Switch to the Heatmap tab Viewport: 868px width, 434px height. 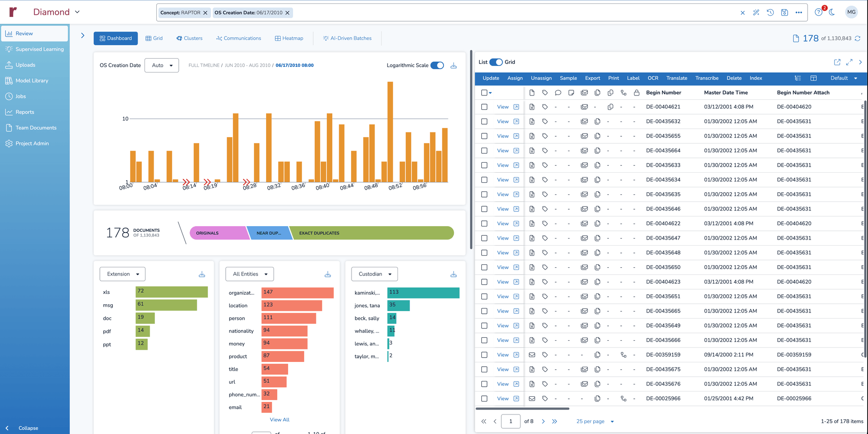(289, 38)
